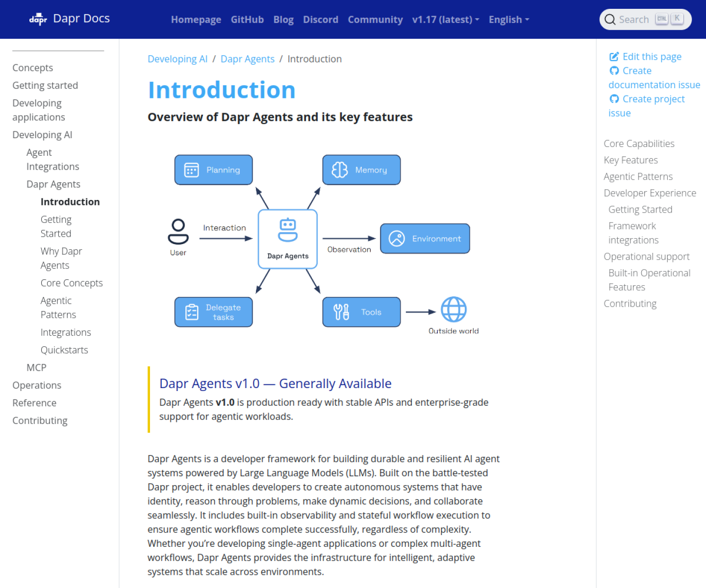Click the Edit this page link
Image resolution: width=706 pixels, height=588 pixels.
652,57
